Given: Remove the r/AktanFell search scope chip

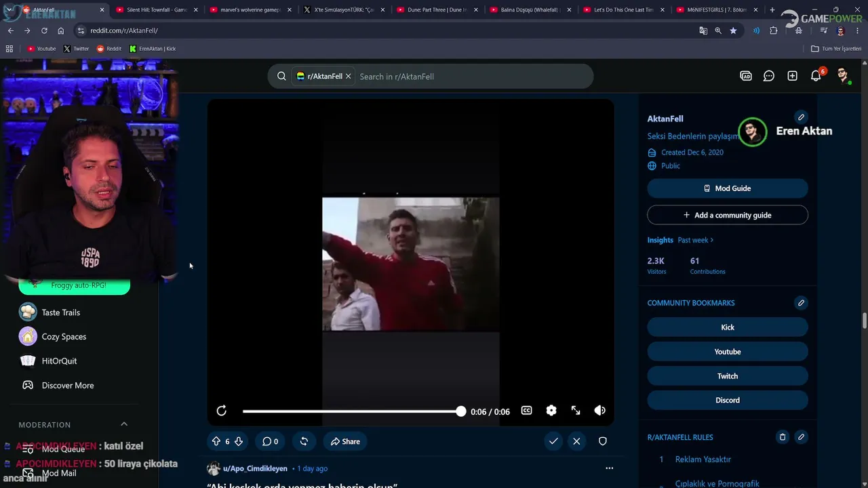Looking at the screenshot, I should 348,77.
